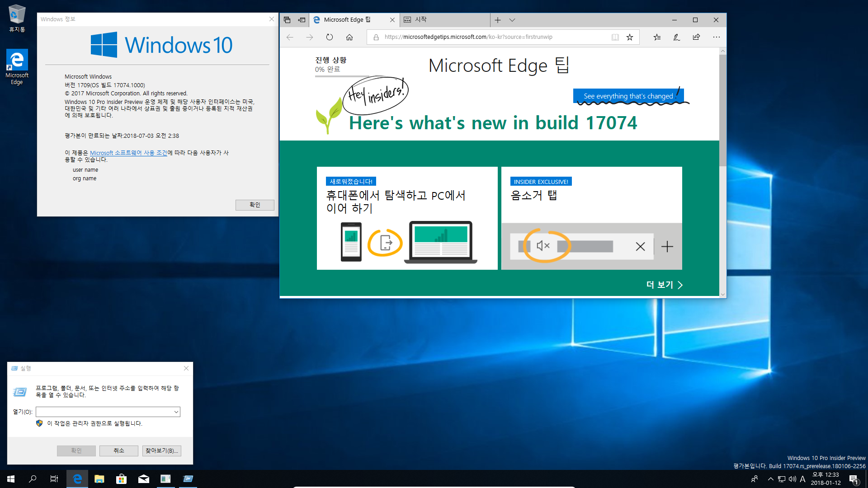Open taskbar search magnifier
The image size is (868, 488).
(33, 479)
